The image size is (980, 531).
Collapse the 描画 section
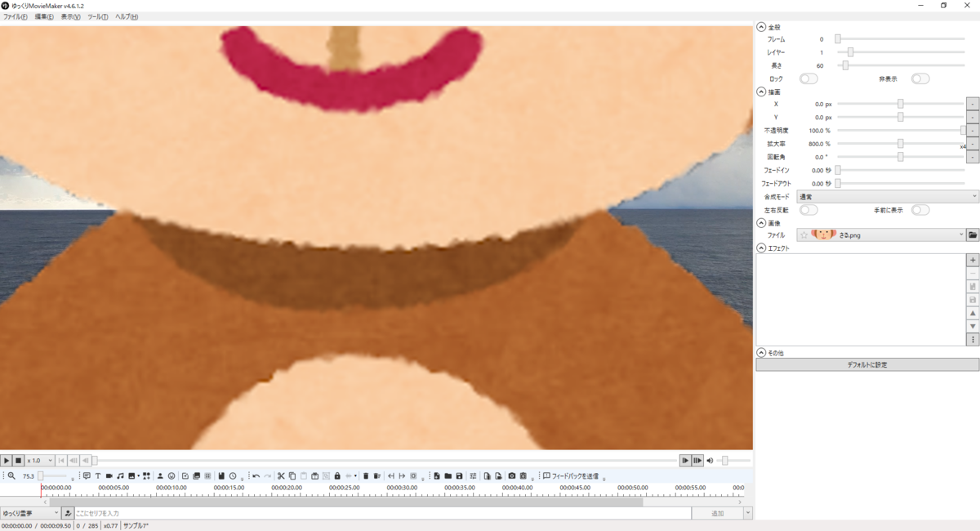click(x=761, y=91)
